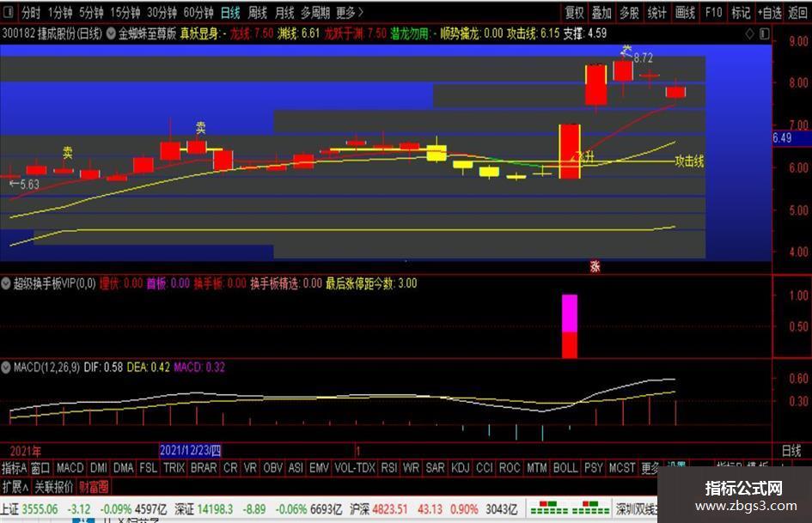The height and width of the screenshot is (523, 812).
Task: Select VR indicator tab
Action: click(250, 468)
